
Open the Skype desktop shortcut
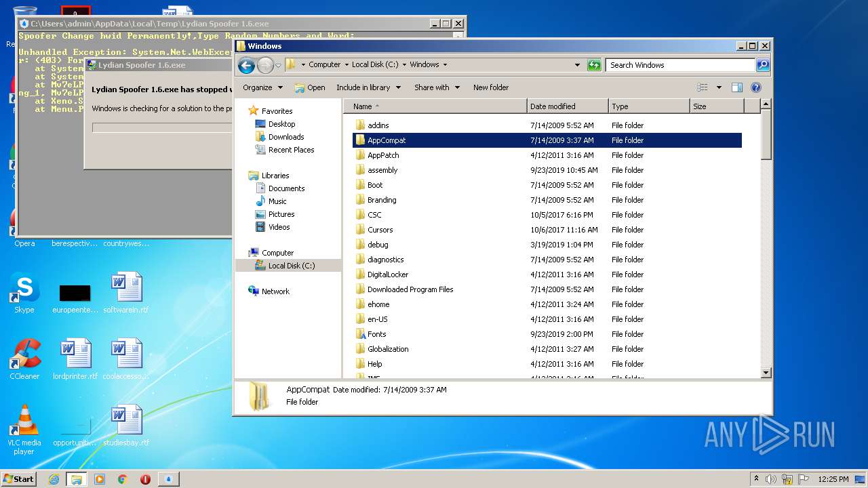24,294
